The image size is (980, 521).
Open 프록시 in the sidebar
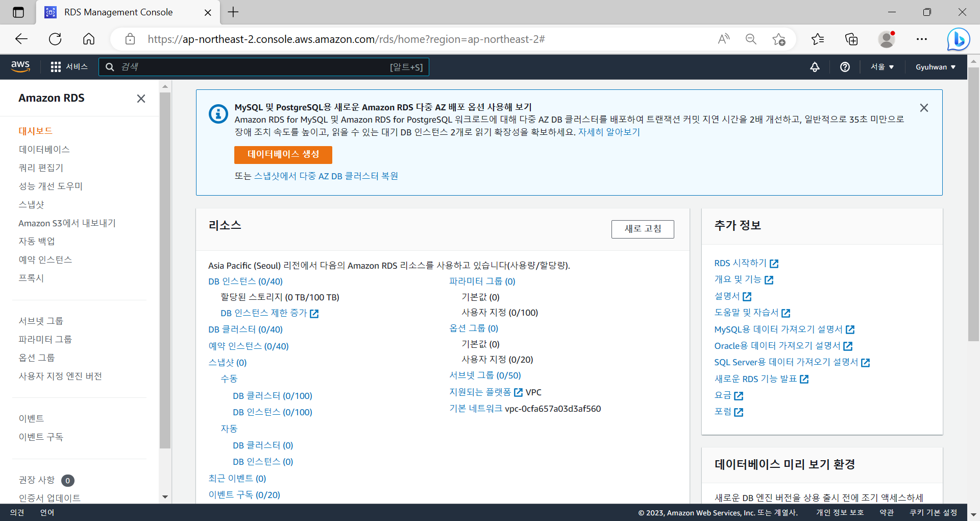coord(31,278)
